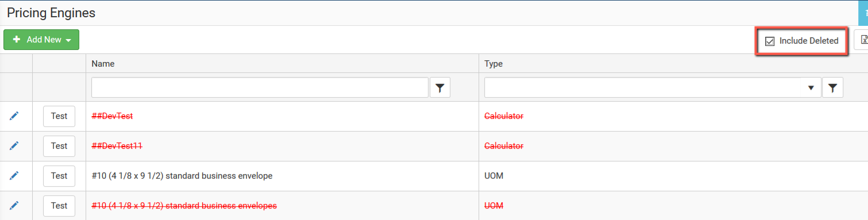Open the Type filter combo box field
868x220 pixels.
point(652,88)
